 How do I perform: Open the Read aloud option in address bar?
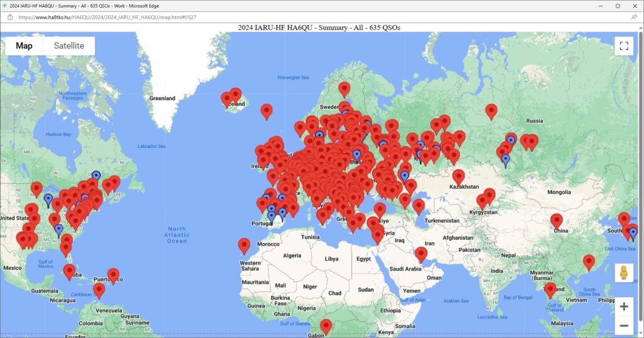pyautogui.click(x=634, y=18)
